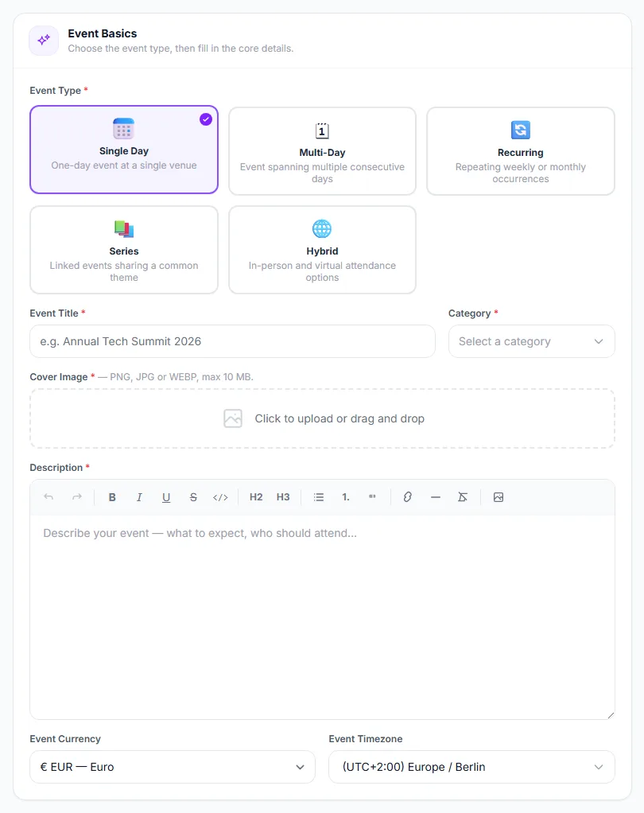Underline text using the toolbar icon
The width and height of the screenshot is (644, 813).
166,497
